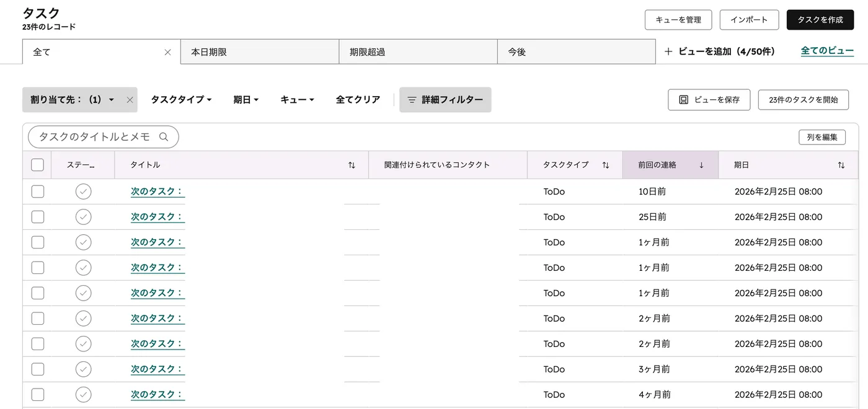Toggle the select-all checkbox in the table header
The width and height of the screenshot is (868, 409).
point(37,164)
